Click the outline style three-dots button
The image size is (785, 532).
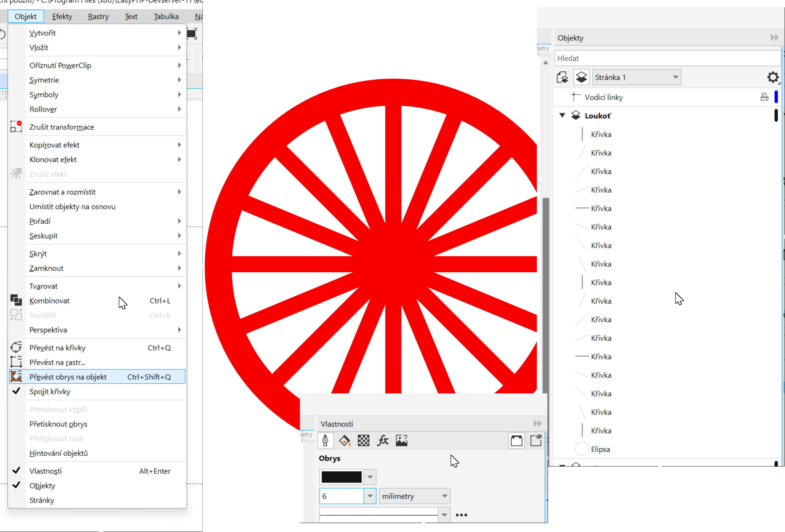(461, 515)
